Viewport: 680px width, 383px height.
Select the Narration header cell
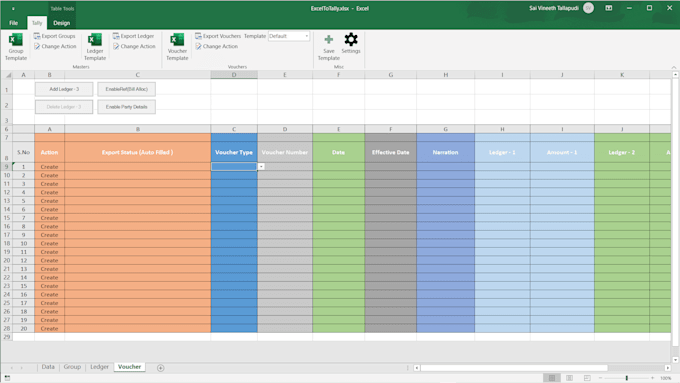(445, 152)
